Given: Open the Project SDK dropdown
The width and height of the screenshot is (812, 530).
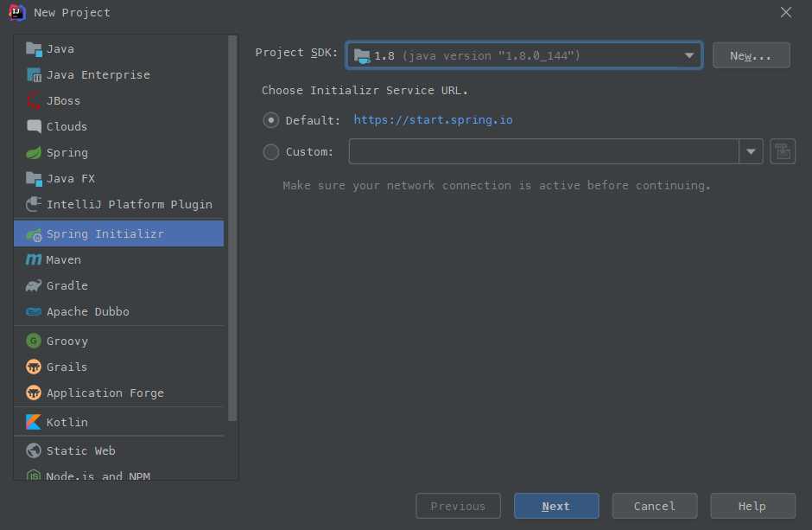Looking at the screenshot, I should coord(524,55).
